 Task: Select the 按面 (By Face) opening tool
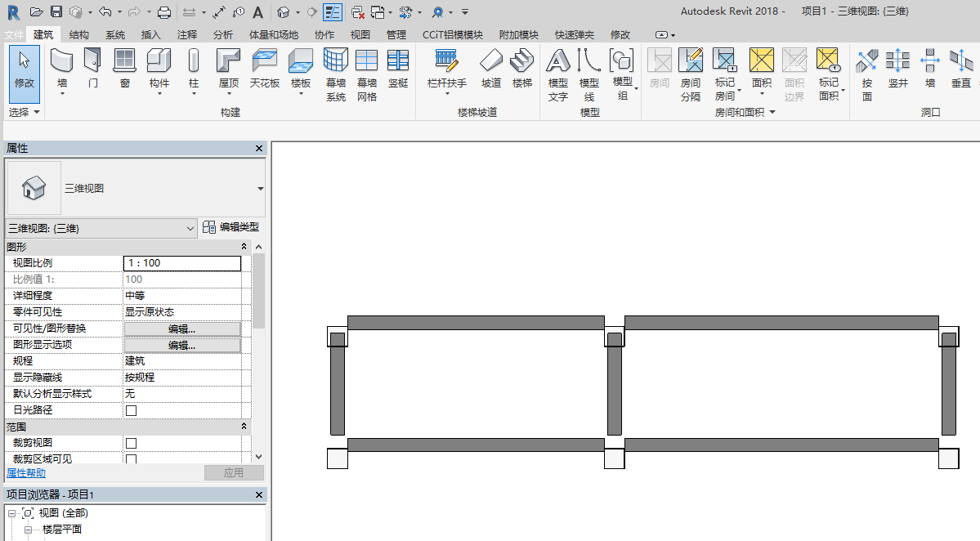click(x=867, y=75)
